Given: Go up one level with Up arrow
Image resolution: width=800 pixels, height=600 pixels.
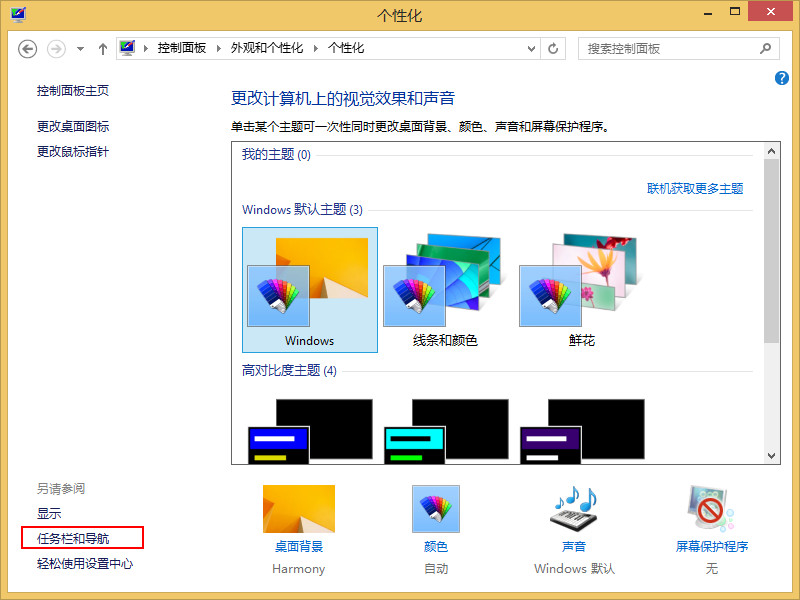Looking at the screenshot, I should point(103,49).
